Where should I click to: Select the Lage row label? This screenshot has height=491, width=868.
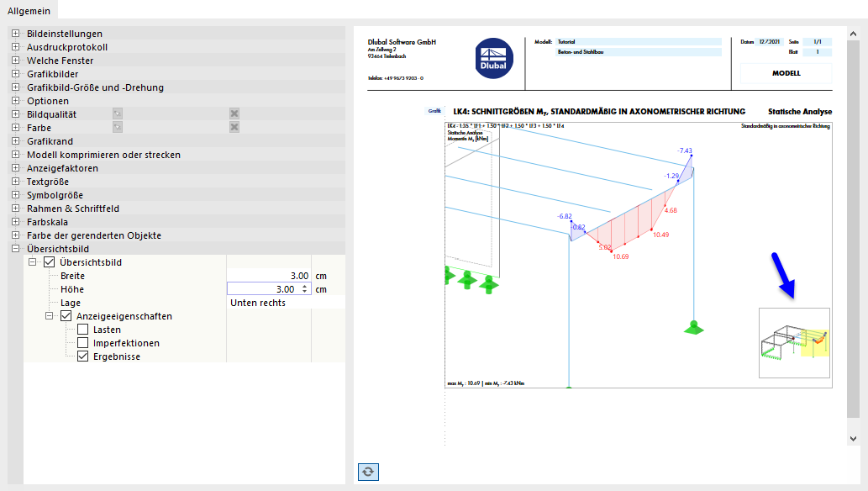[71, 303]
